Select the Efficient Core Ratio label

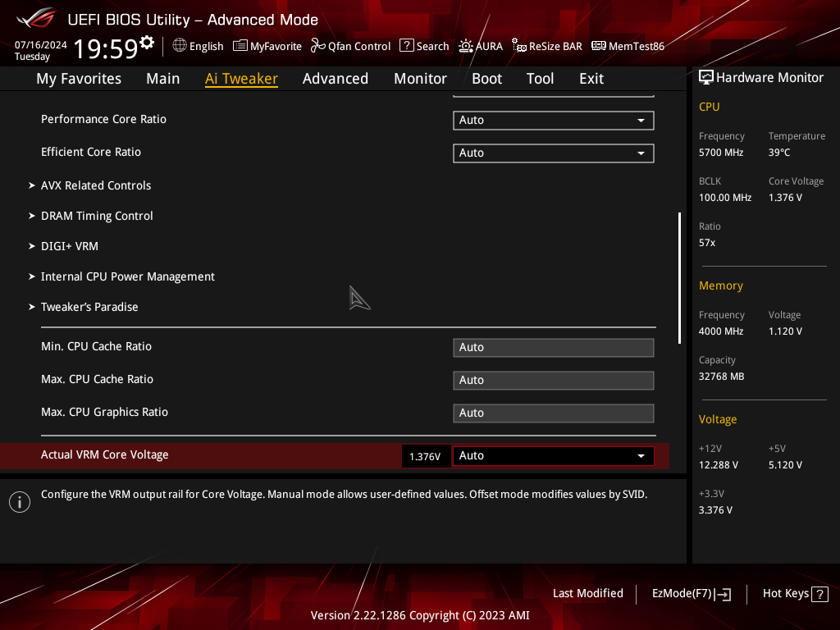click(x=91, y=152)
